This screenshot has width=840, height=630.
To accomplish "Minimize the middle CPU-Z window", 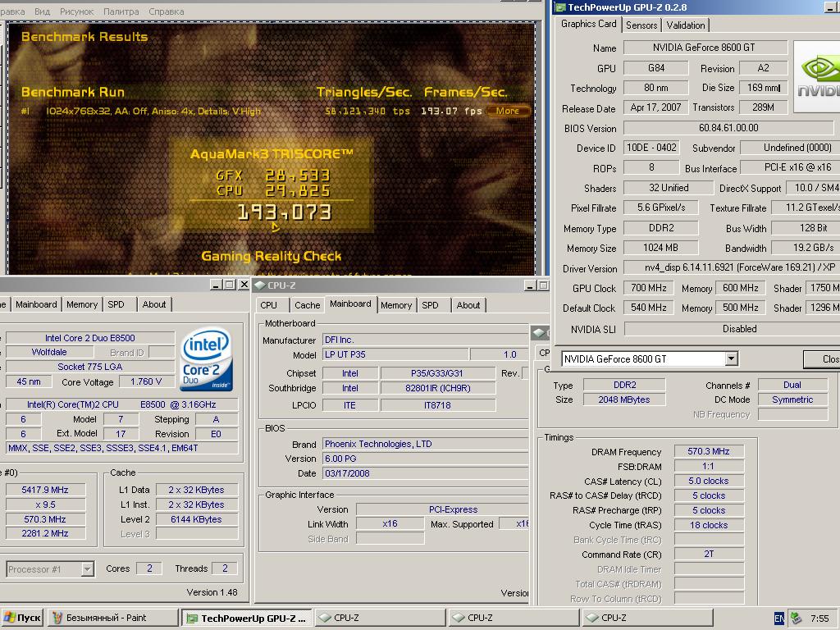I will (x=529, y=285).
